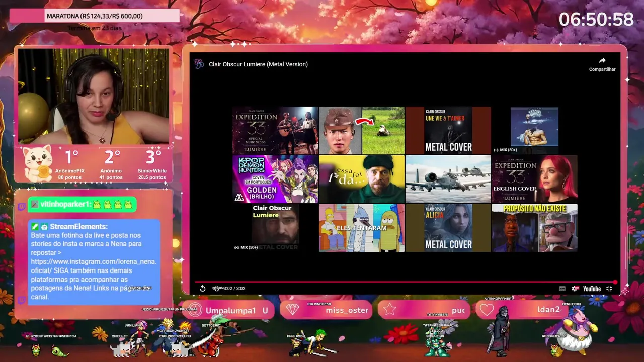Click the 'Termina em 23 dias' text
This screenshot has height=362, width=644.
95,28
